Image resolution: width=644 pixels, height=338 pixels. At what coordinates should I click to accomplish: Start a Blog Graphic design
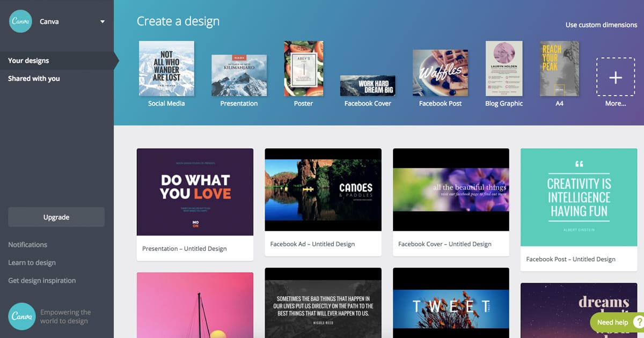503,69
